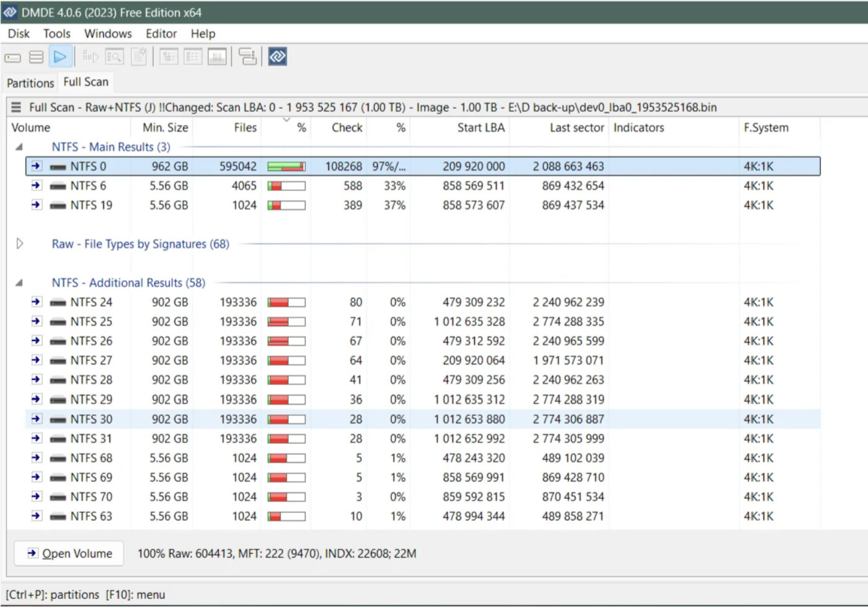This screenshot has width=868, height=607.
Task: Open the Tools menu
Action: tap(57, 34)
